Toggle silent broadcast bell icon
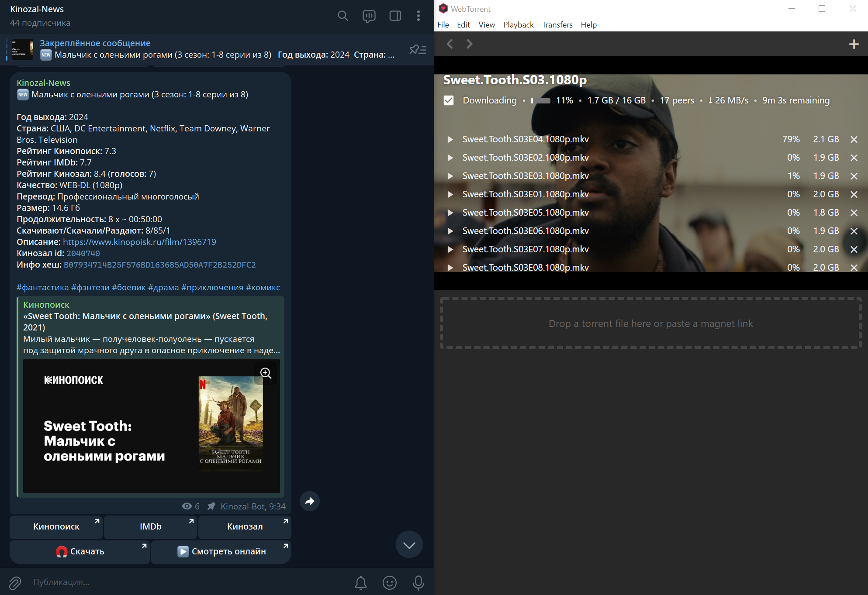The height and width of the screenshot is (595, 868). (361, 582)
